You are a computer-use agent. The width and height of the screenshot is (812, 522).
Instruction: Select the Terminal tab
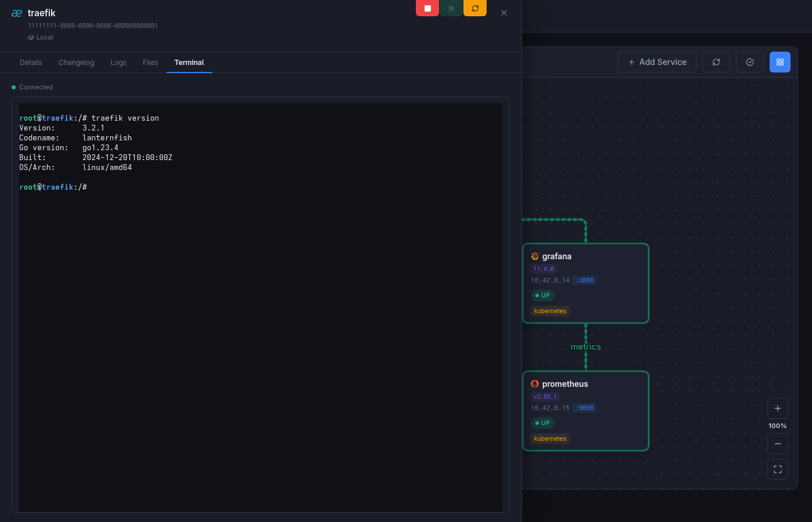click(x=189, y=63)
